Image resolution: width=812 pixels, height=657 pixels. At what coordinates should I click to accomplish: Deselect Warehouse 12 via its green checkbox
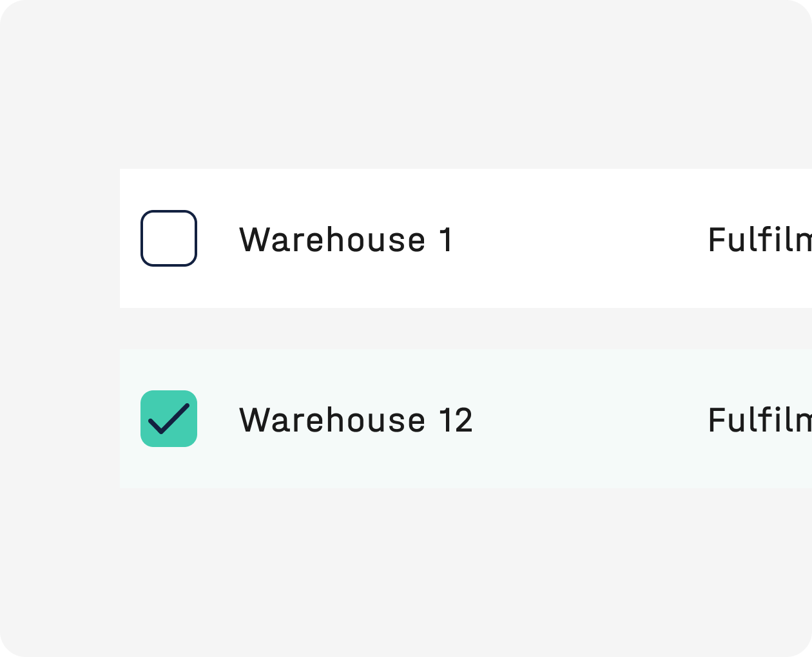[x=169, y=419]
